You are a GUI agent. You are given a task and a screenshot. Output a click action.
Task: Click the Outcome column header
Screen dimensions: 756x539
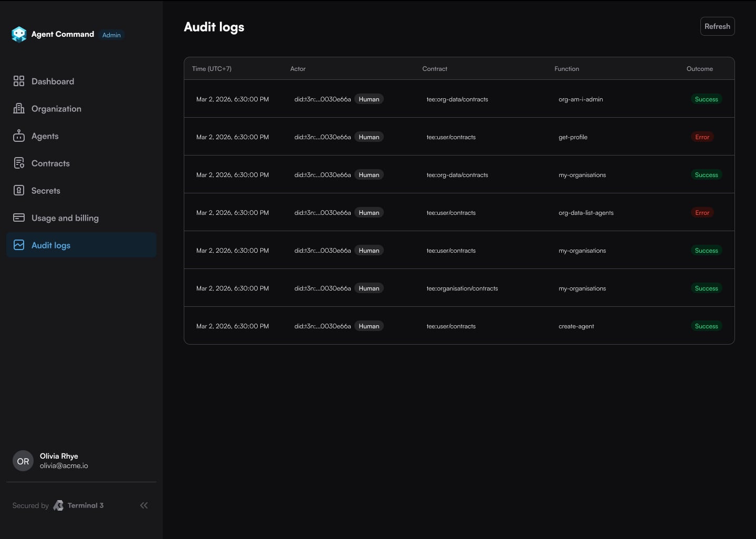click(700, 69)
